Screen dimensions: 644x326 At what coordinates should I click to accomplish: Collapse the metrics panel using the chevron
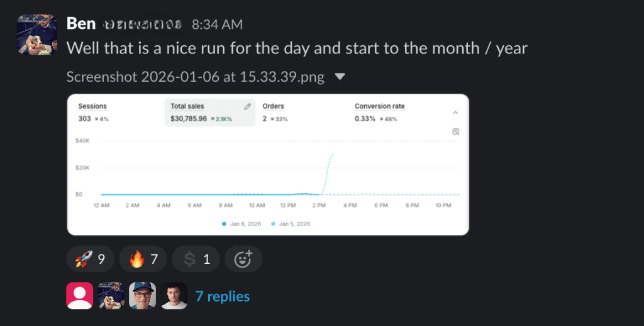(455, 112)
